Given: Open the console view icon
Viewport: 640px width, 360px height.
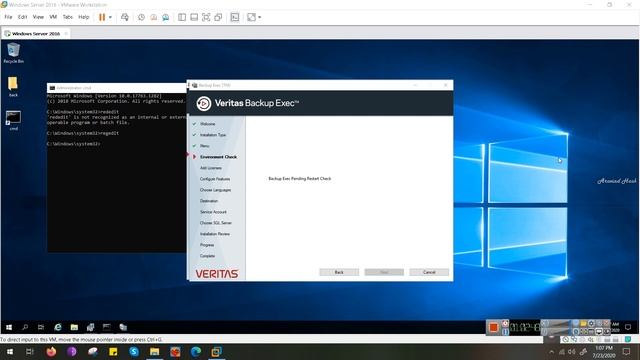Looking at the screenshot, I should click(x=235, y=17).
